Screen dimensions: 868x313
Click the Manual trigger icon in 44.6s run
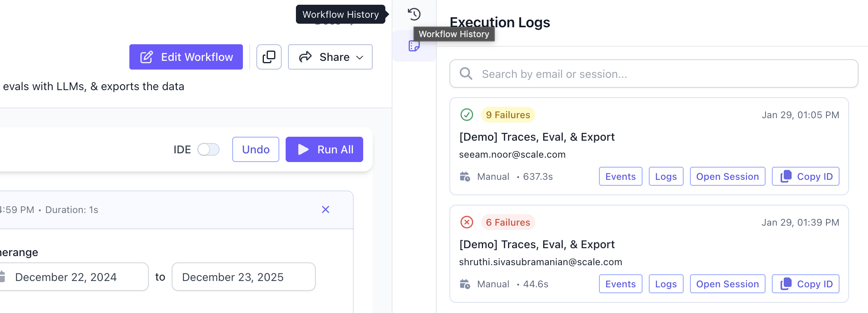pos(465,284)
